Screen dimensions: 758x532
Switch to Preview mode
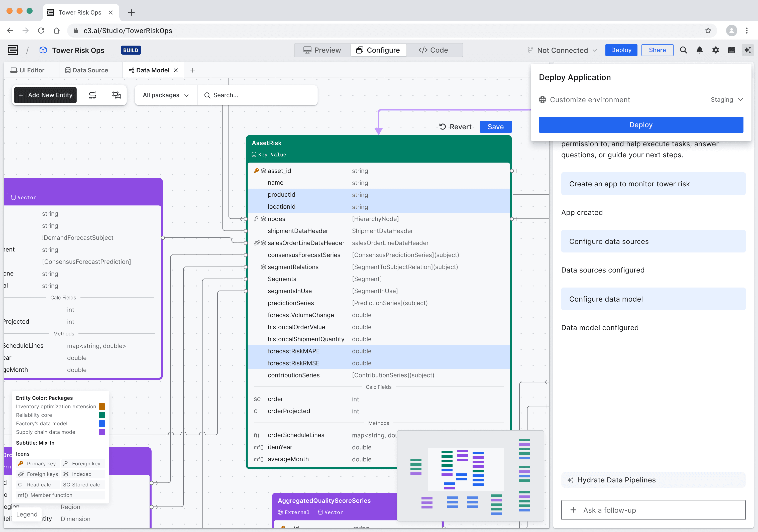322,50
